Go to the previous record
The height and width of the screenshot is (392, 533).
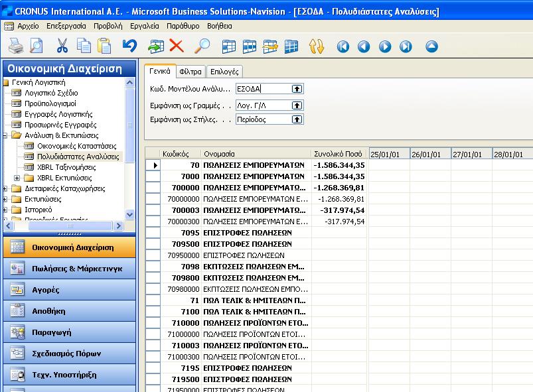[x=364, y=46]
